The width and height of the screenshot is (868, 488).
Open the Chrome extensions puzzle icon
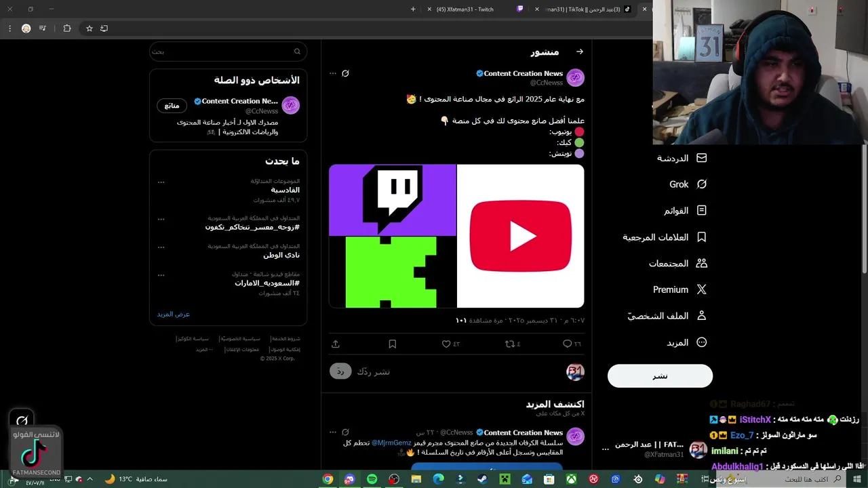(67, 28)
